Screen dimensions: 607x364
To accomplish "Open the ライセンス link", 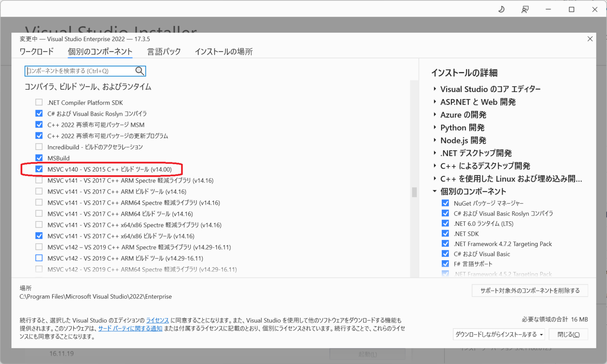I will (x=157, y=320).
